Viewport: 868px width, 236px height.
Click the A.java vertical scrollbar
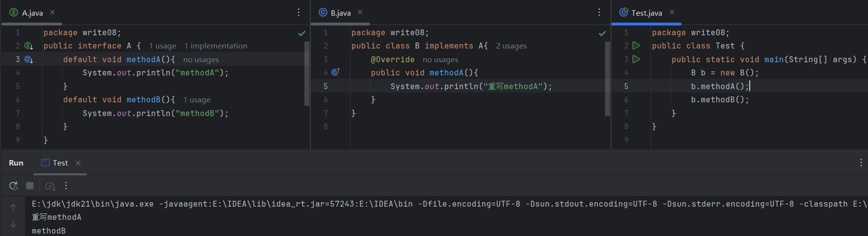coord(307,73)
